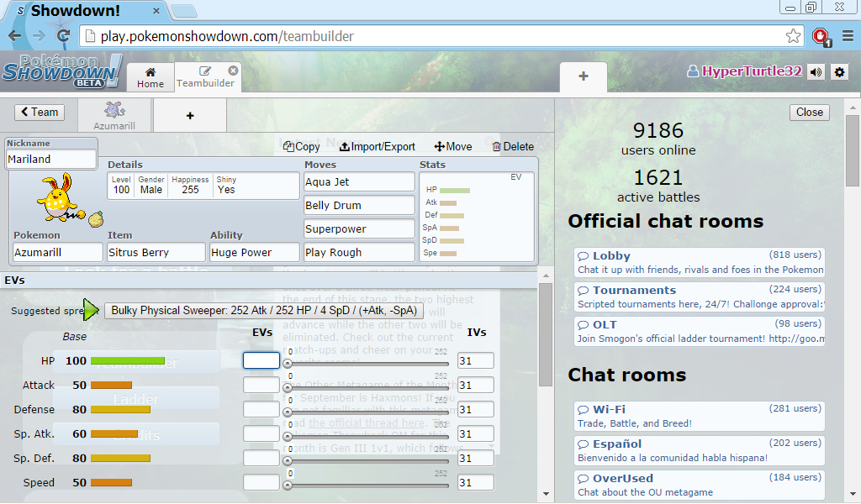
Task: Close the Teambuilder tab
Action: 233,71
